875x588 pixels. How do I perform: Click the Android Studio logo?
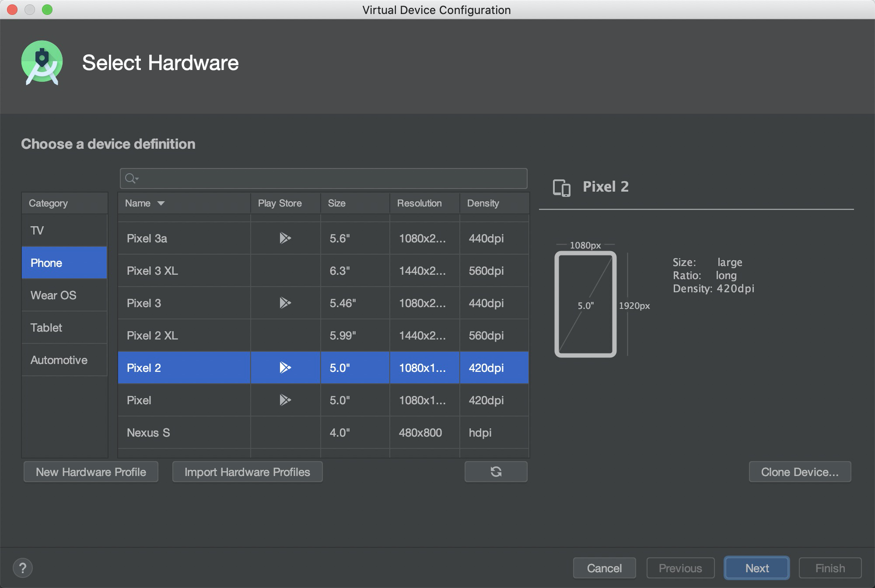pos(42,63)
